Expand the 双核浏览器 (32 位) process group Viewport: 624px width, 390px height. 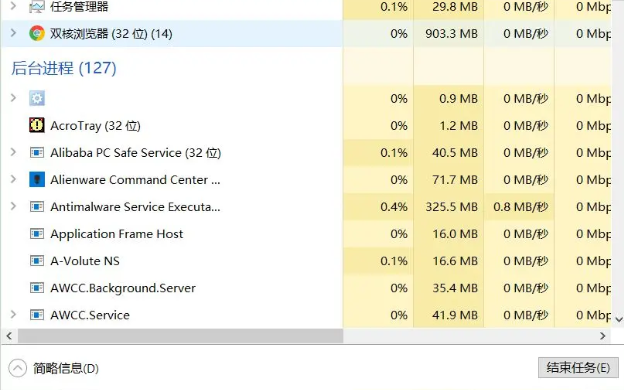(x=13, y=33)
